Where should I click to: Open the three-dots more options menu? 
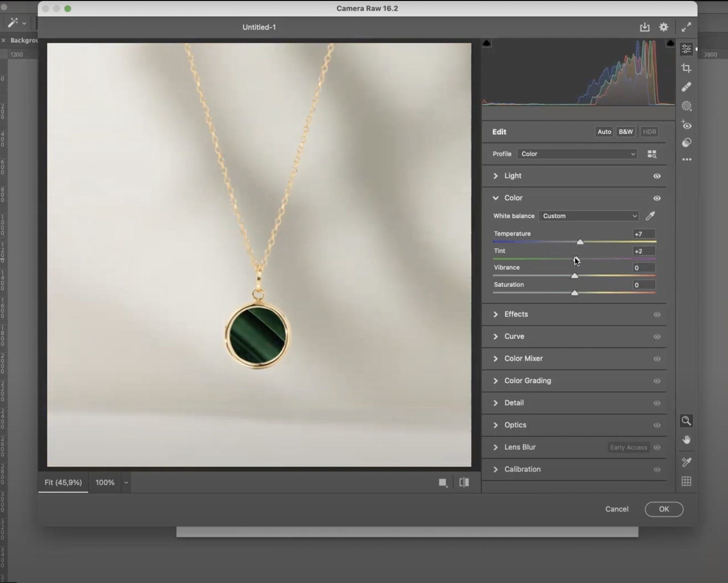(x=686, y=159)
